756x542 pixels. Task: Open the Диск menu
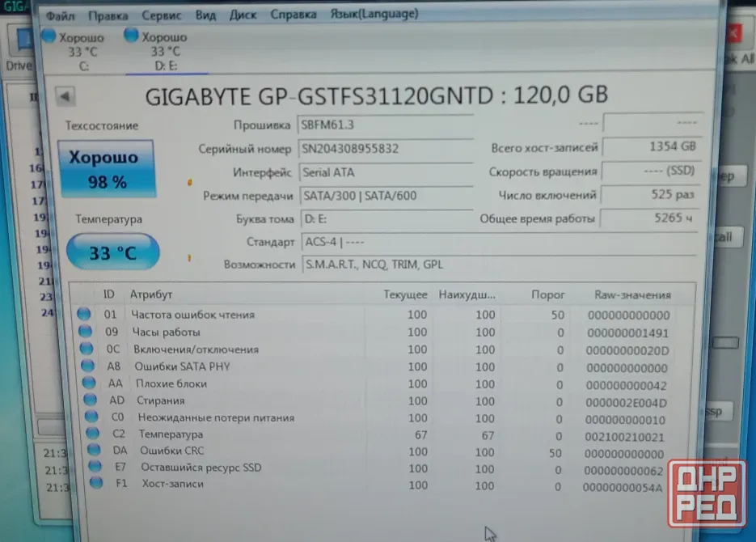coord(243,15)
